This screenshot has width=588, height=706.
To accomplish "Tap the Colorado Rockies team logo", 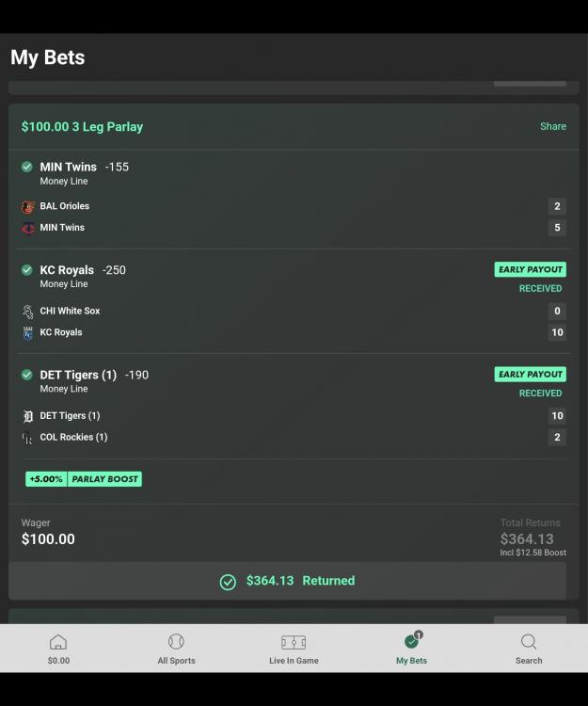I will pyautogui.click(x=27, y=438).
